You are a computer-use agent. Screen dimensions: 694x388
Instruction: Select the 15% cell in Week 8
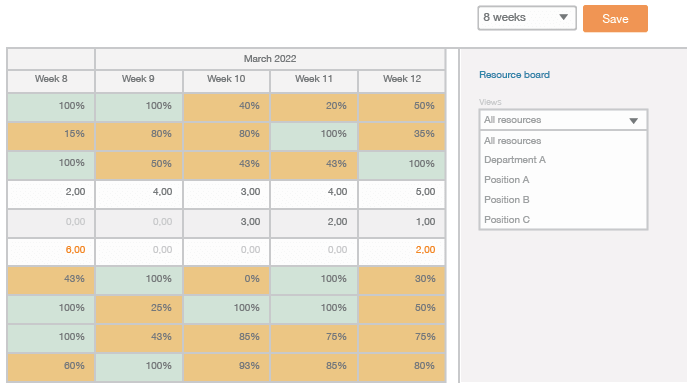click(51, 136)
